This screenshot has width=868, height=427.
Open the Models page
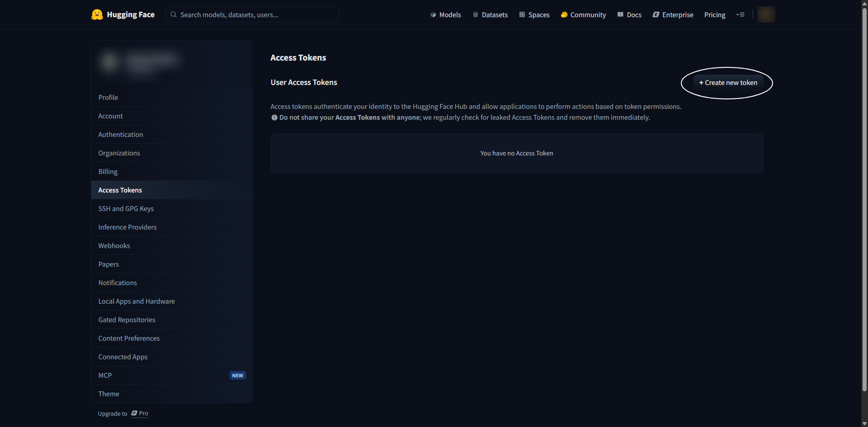tap(446, 14)
